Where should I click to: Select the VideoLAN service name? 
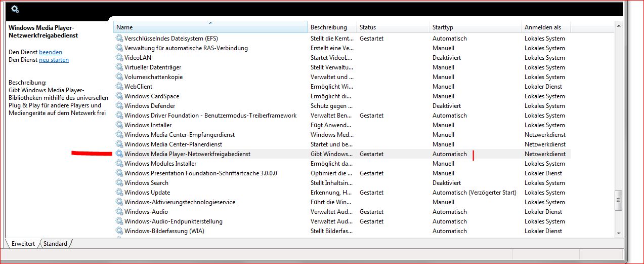(138, 58)
